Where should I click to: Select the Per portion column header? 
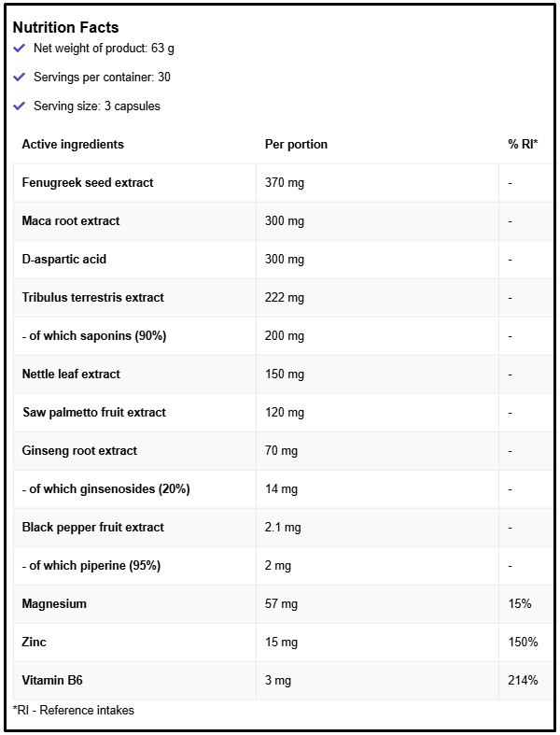point(296,144)
